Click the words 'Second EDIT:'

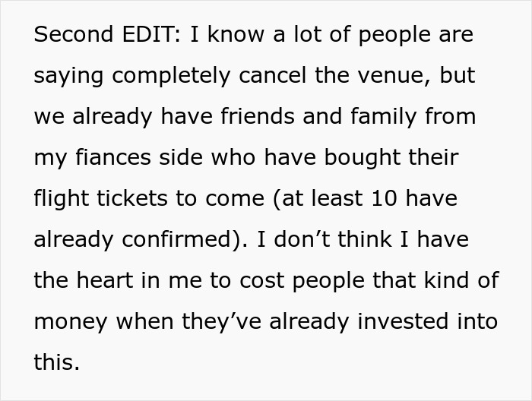pos(108,34)
